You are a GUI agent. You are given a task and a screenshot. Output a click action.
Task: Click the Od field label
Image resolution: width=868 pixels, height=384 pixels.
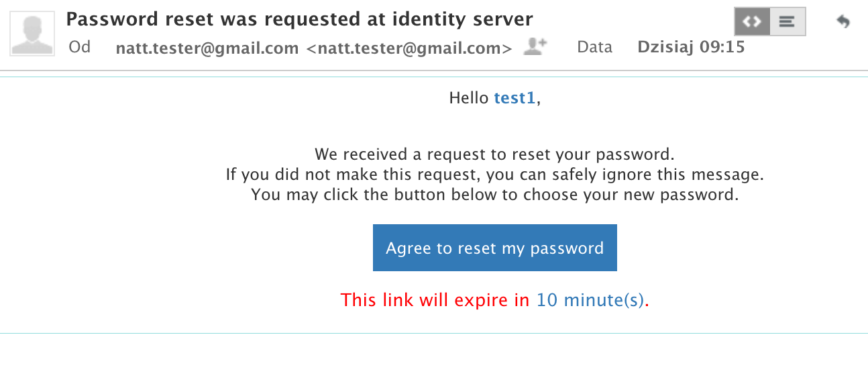tap(79, 47)
